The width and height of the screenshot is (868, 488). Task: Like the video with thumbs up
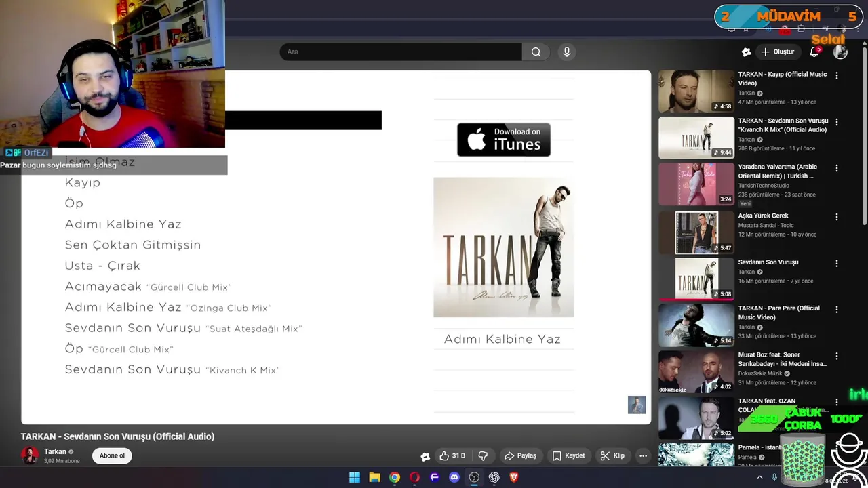(452, 456)
